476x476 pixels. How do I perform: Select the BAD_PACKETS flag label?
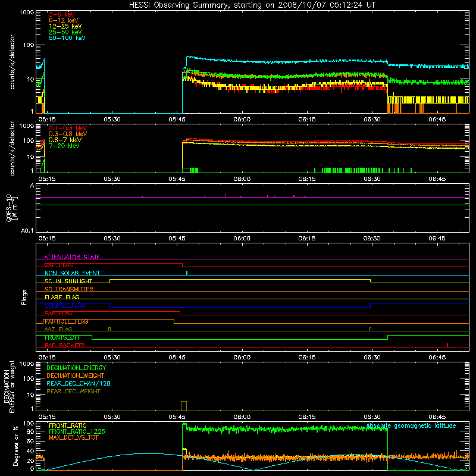(65, 346)
